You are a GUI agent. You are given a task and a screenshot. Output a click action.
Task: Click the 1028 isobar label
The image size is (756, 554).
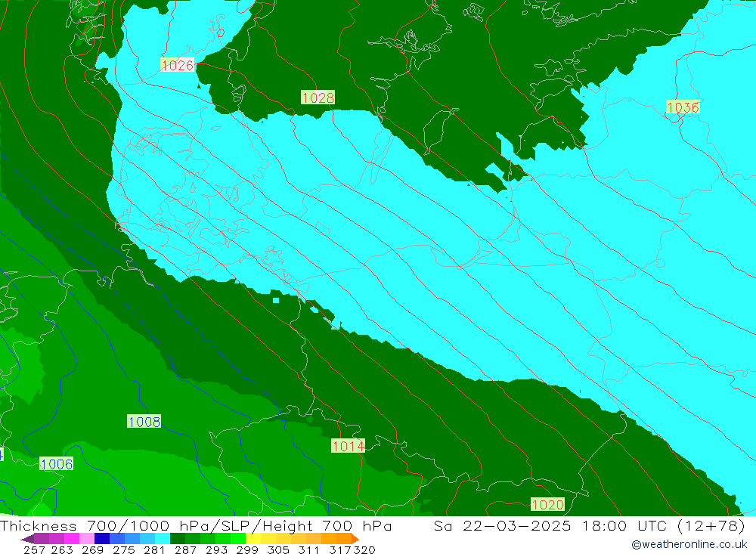tap(318, 98)
